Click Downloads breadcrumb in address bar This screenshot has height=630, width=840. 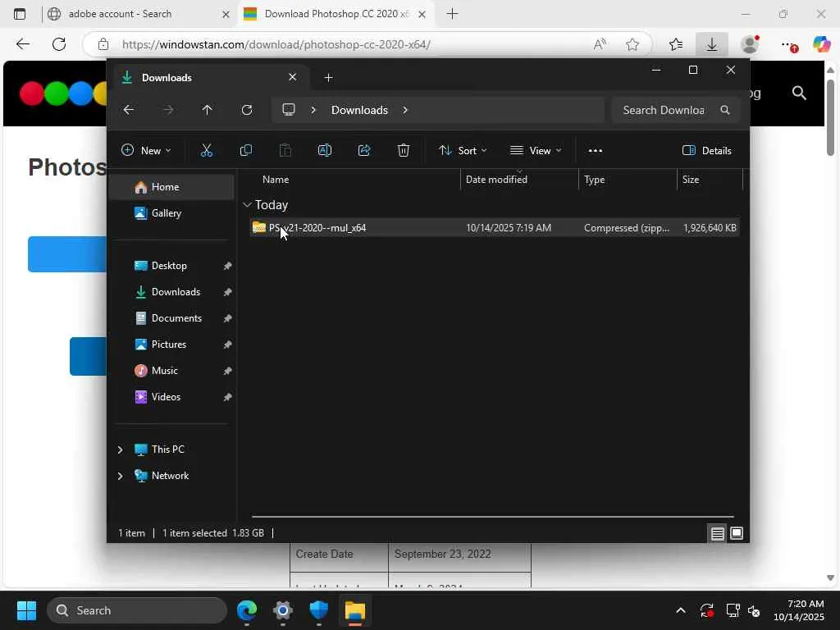click(x=359, y=110)
